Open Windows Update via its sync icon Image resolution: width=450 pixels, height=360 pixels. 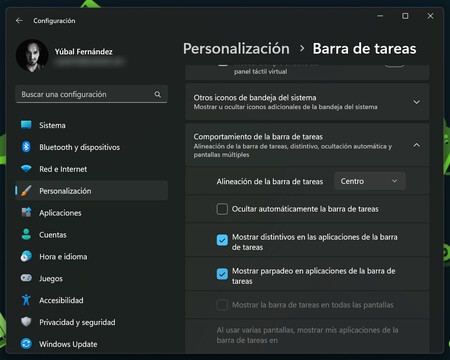[x=26, y=344]
